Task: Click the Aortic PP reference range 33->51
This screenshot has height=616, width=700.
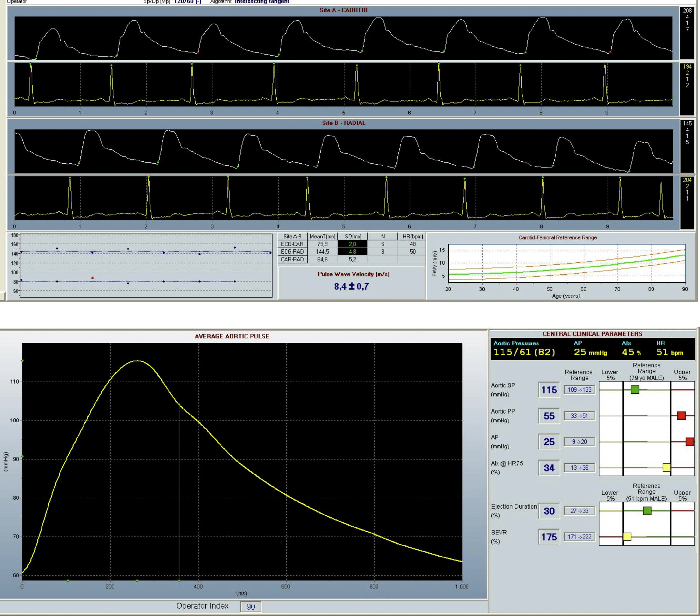Action: [x=579, y=416]
